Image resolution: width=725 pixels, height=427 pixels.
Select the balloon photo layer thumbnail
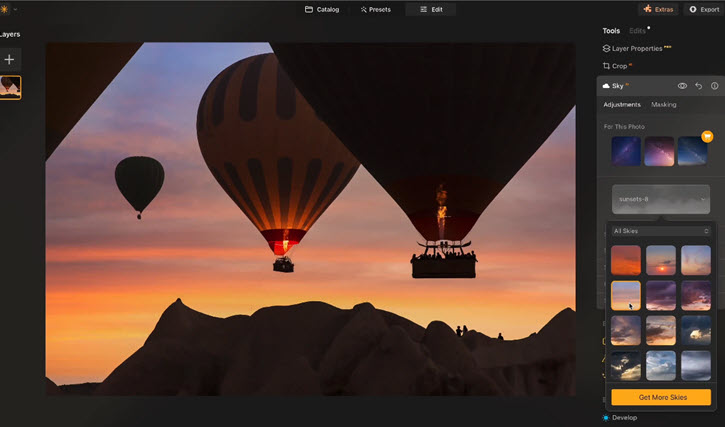pyautogui.click(x=10, y=87)
